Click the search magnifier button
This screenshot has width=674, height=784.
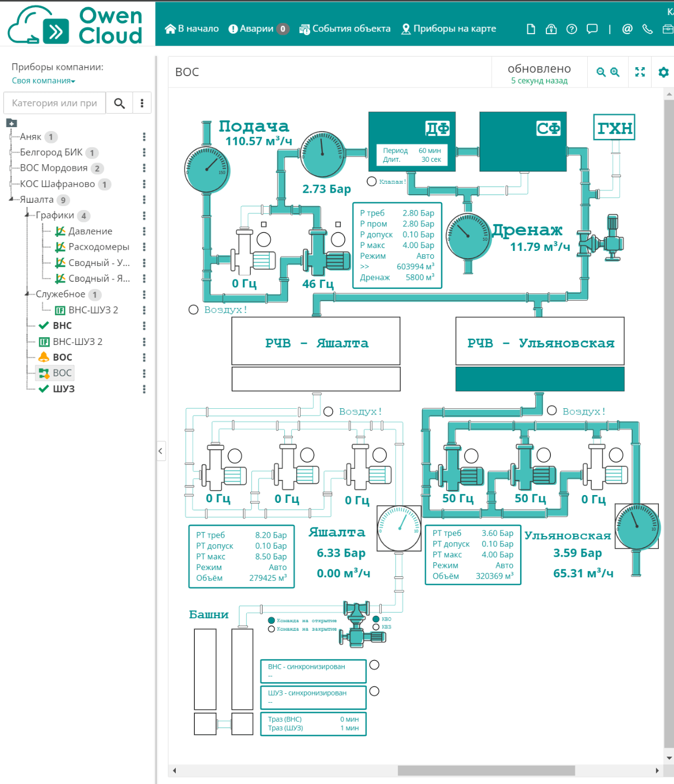119,103
